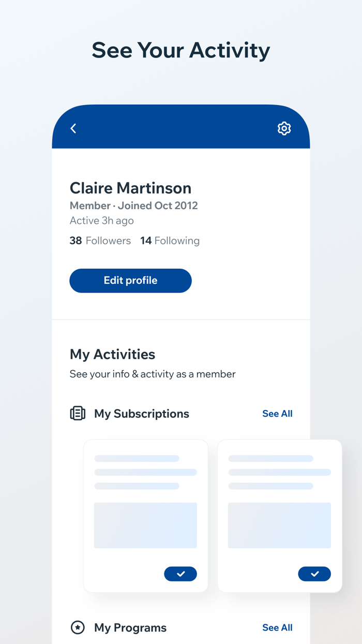The image size is (362, 644).
Task: View the 14 Following count
Action: (x=170, y=240)
